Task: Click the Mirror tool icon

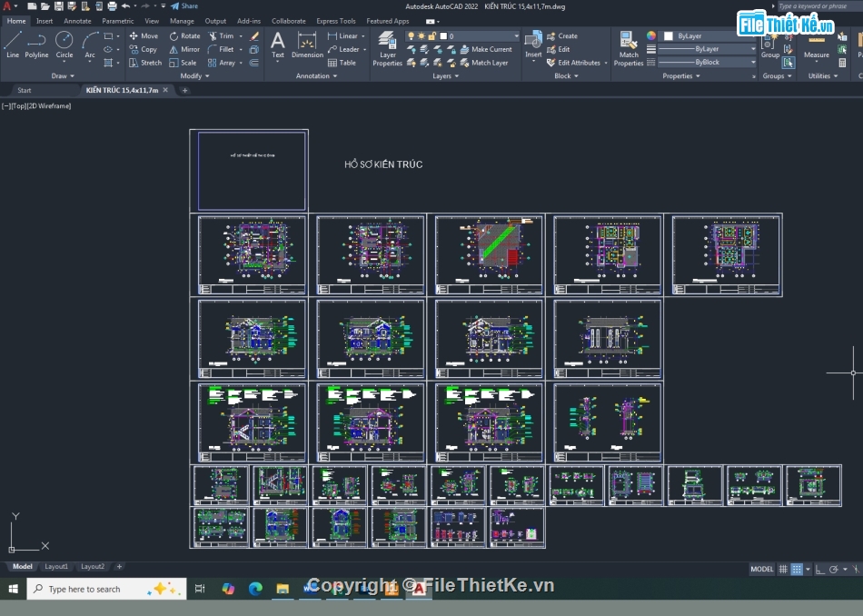Action: (x=174, y=50)
